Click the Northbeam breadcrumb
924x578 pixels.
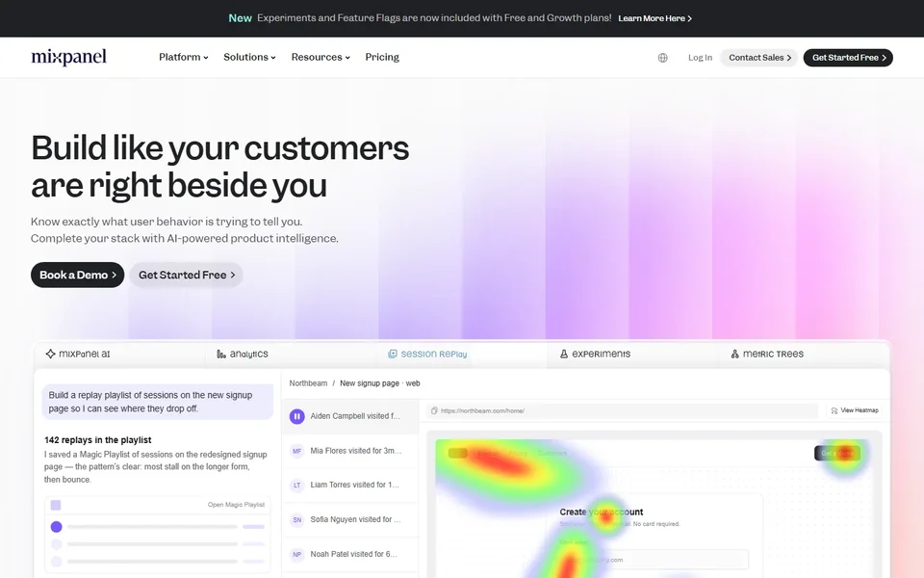308,383
